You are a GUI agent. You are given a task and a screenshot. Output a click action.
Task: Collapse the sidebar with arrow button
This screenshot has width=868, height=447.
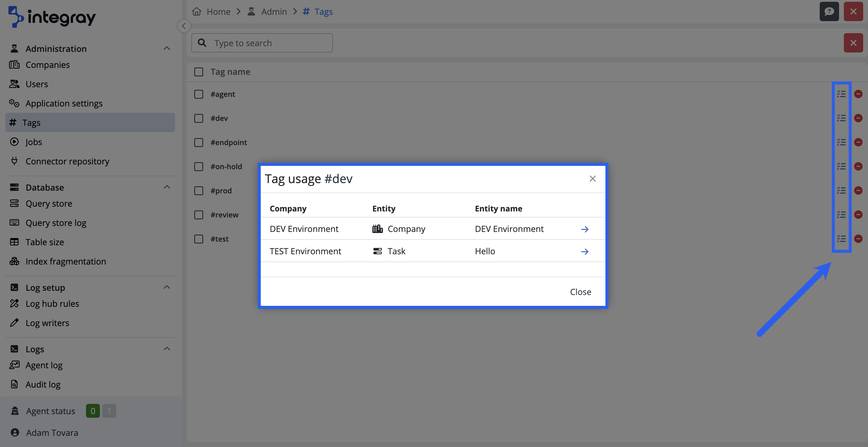tap(184, 26)
